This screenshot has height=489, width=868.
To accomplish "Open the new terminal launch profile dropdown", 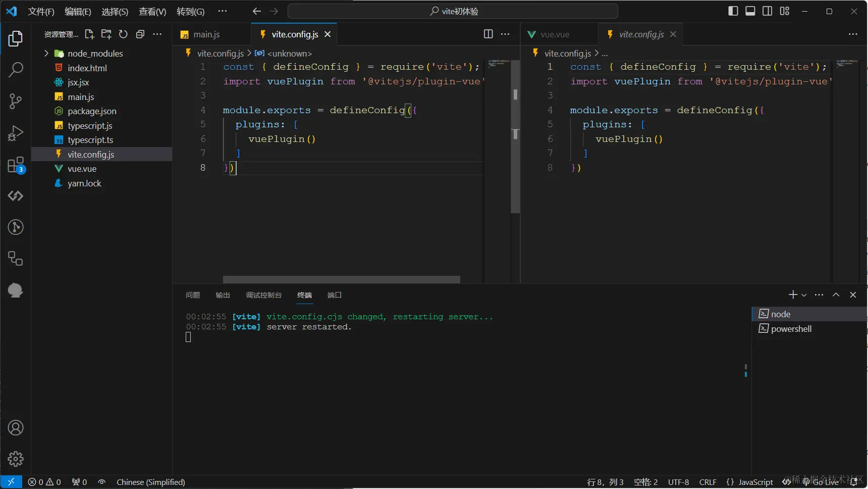I will point(804,295).
